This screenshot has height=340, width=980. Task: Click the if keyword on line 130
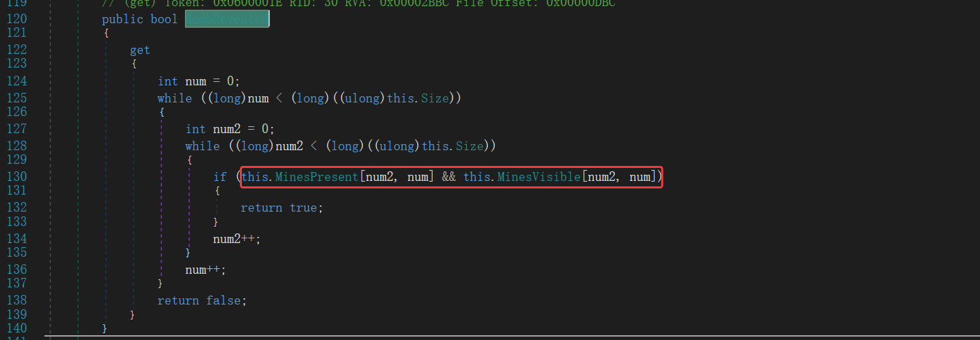pyautogui.click(x=220, y=178)
